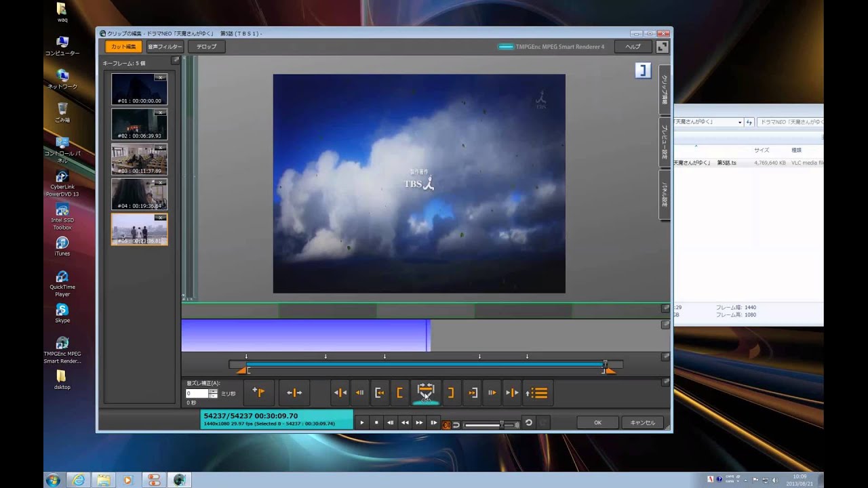This screenshot has height=488, width=868.
Task: Add a keyframe with the flag-plus button
Action: coord(258,392)
